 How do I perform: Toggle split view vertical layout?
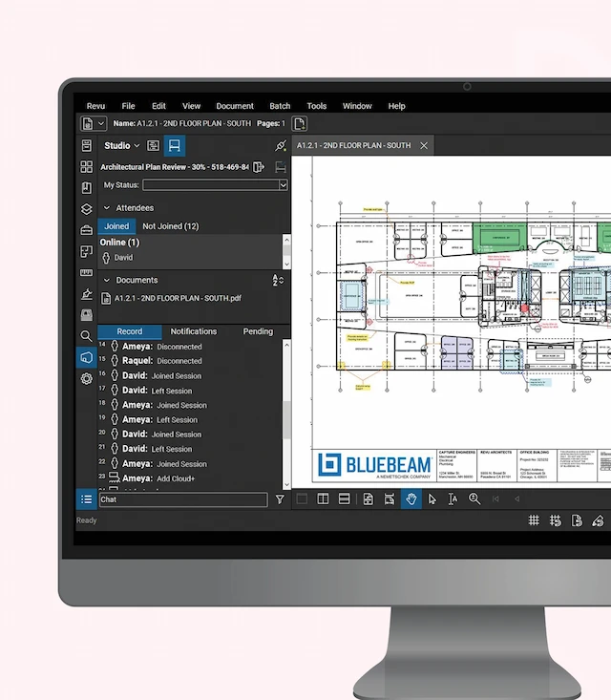coord(324,498)
